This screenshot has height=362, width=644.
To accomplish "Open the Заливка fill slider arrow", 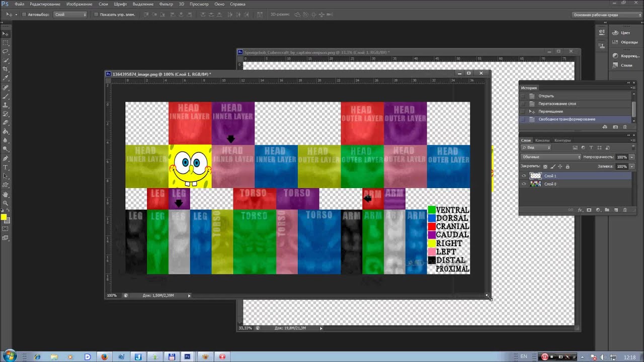I will click(632, 166).
